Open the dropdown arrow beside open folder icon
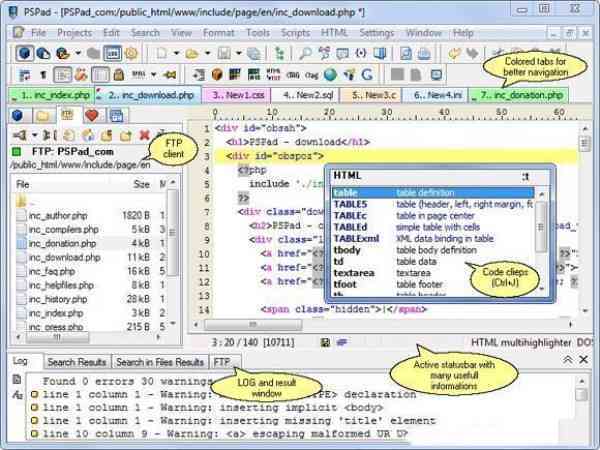600x450 pixels. (207, 53)
